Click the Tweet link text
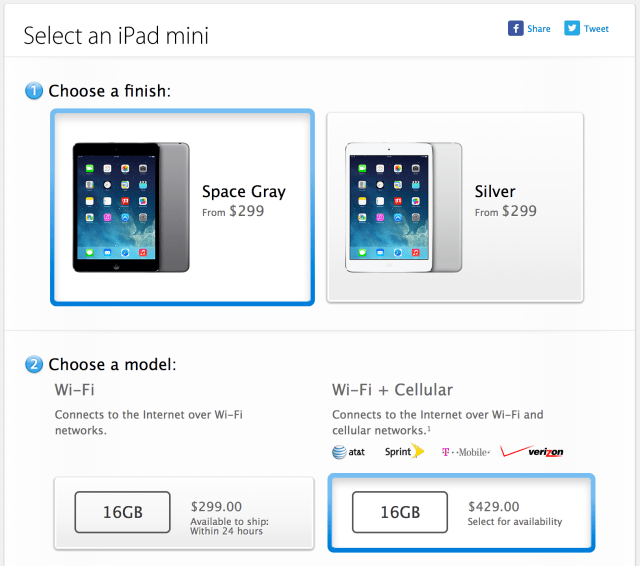The image size is (640, 566). [596, 29]
